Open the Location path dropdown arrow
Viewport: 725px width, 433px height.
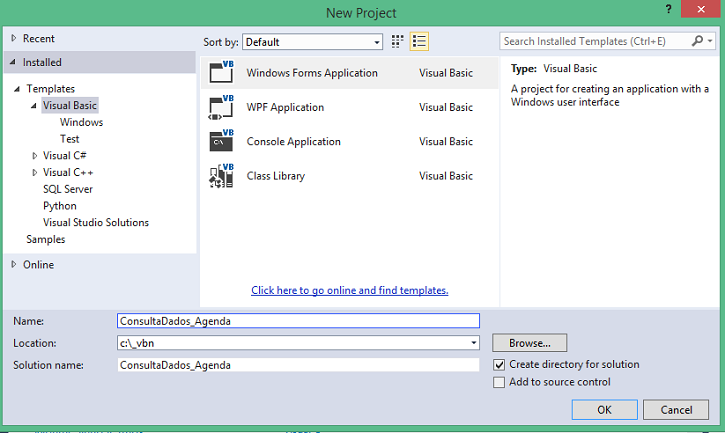point(473,343)
